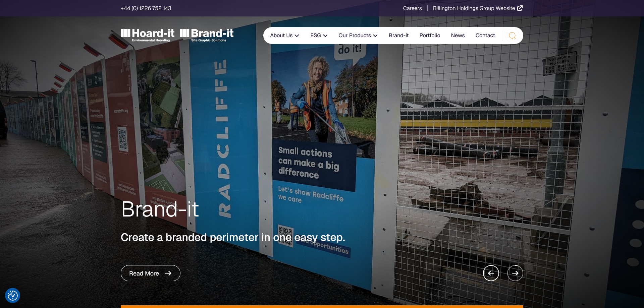Image resolution: width=644 pixels, height=308 pixels.
Task: Click the Brand-it hero heading
Action: (160, 209)
